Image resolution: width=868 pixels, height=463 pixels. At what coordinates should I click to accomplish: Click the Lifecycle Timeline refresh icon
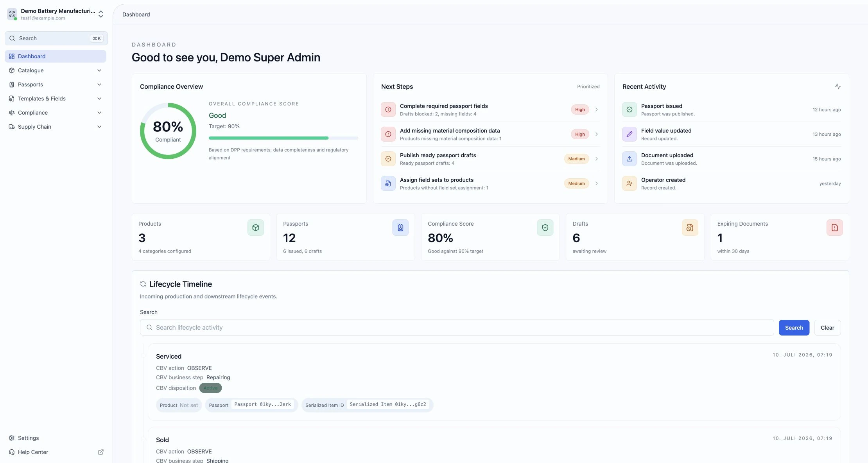[x=143, y=284]
